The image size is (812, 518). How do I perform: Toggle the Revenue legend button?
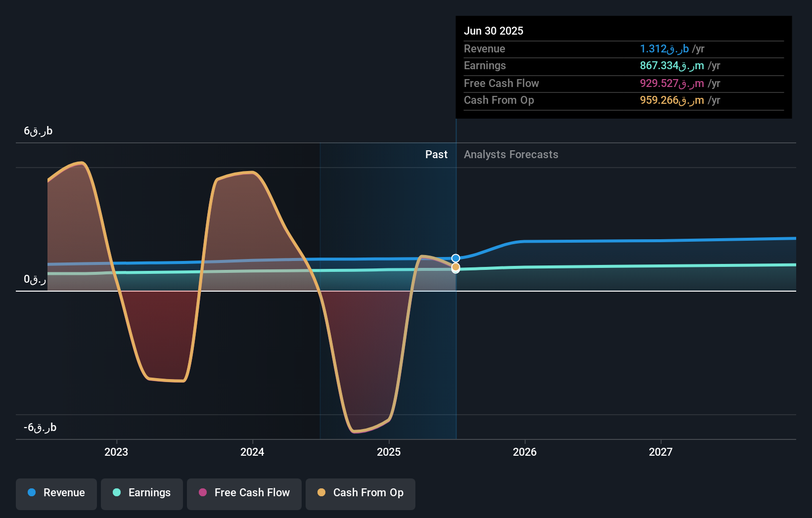[56, 494]
